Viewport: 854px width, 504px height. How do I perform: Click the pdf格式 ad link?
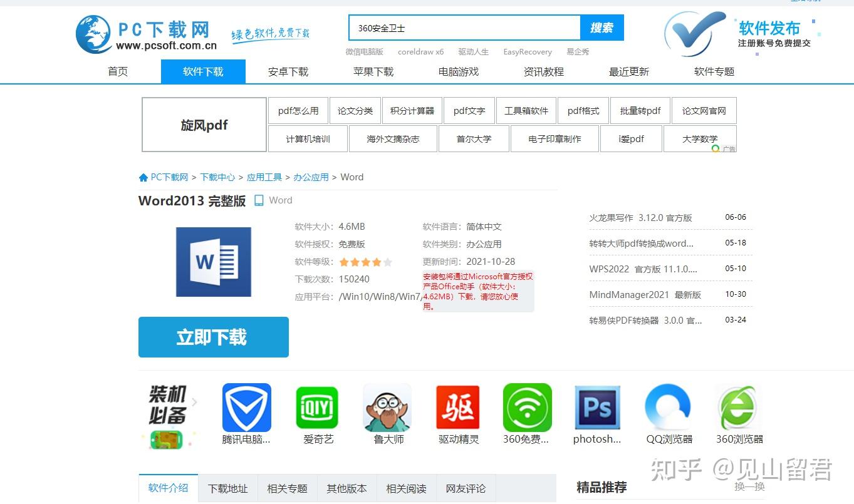pyautogui.click(x=583, y=111)
